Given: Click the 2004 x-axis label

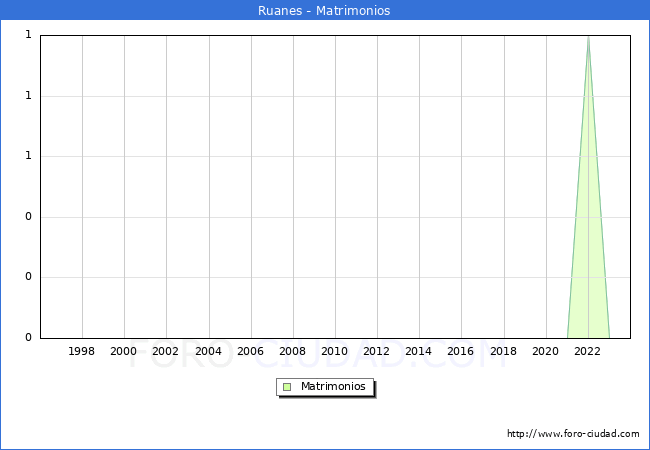Looking at the screenshot, I should coord(208,352).
